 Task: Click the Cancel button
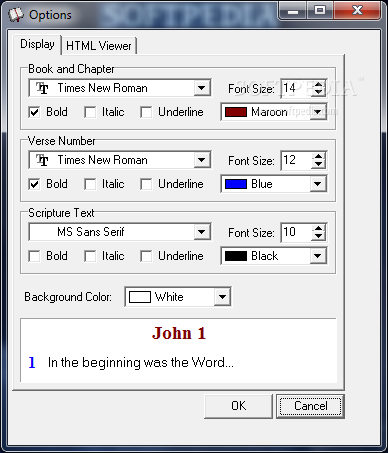tap(310, 406)
